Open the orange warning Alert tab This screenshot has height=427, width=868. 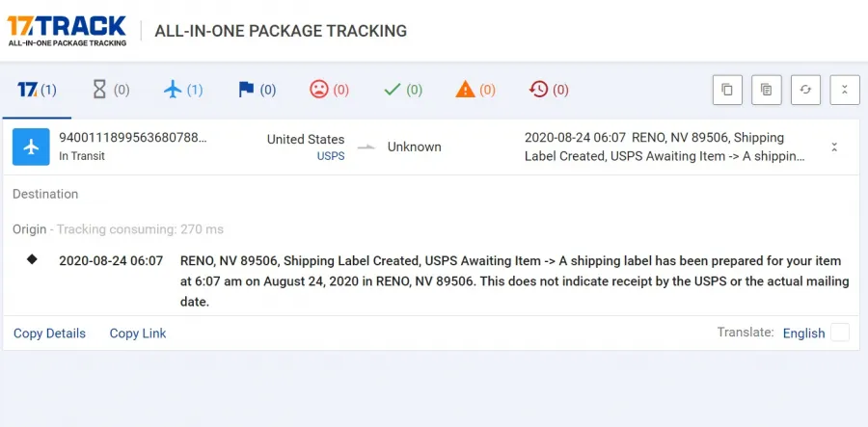coord(475,90)
